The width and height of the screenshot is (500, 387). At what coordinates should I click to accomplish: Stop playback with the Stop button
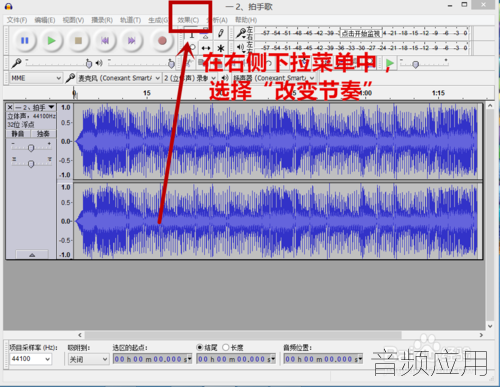[78, 41]
